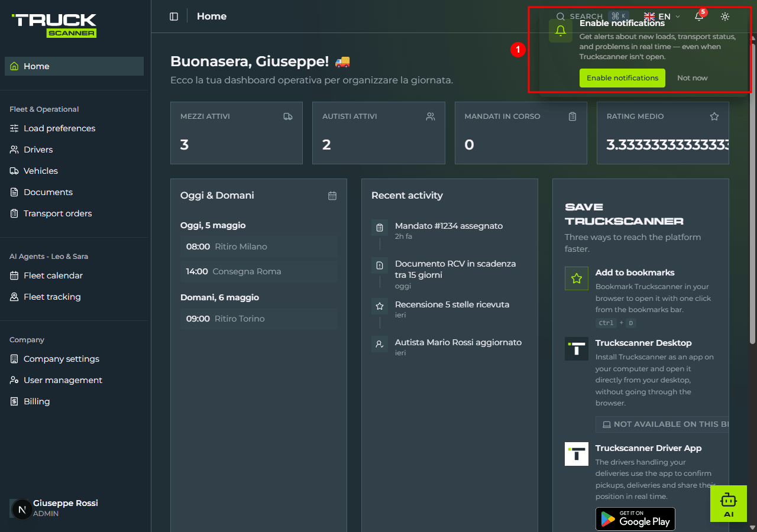Open the Fleet calendar page

coord(74,275)
